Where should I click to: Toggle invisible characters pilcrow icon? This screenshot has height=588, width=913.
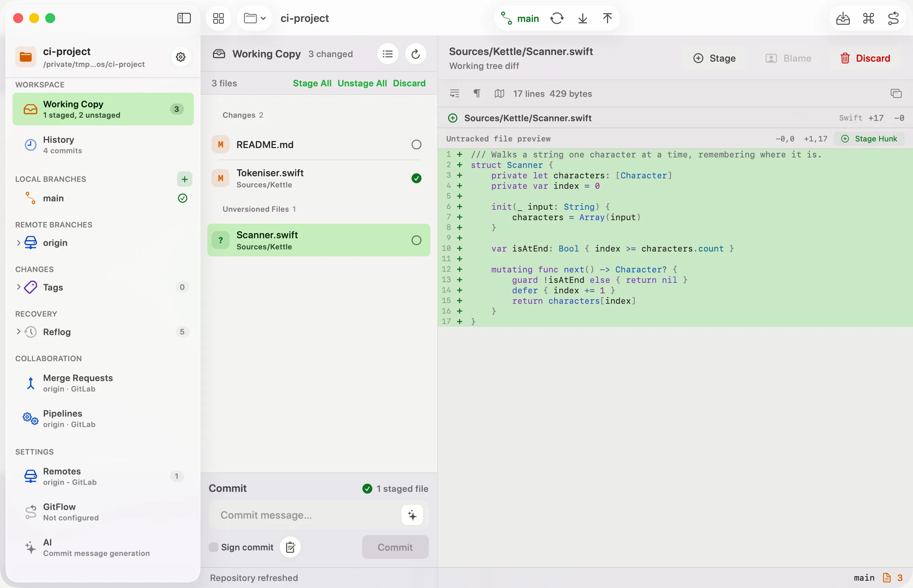coord(477,94)
